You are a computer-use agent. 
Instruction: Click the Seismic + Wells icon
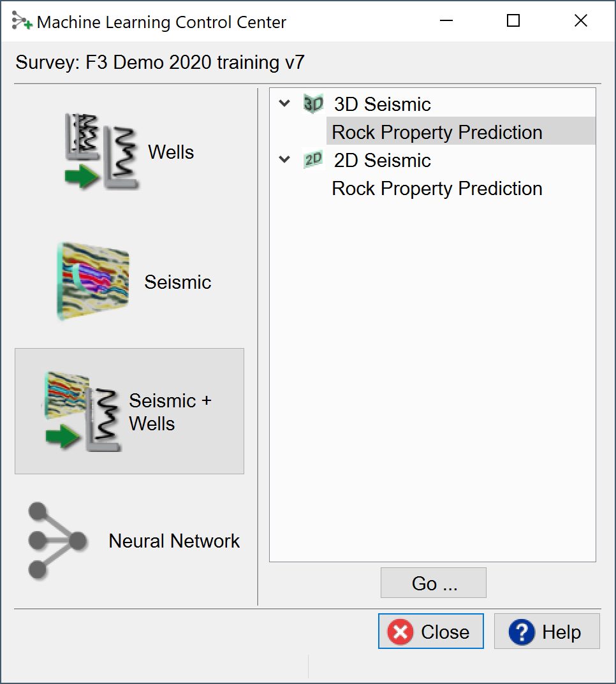(82, 411)
